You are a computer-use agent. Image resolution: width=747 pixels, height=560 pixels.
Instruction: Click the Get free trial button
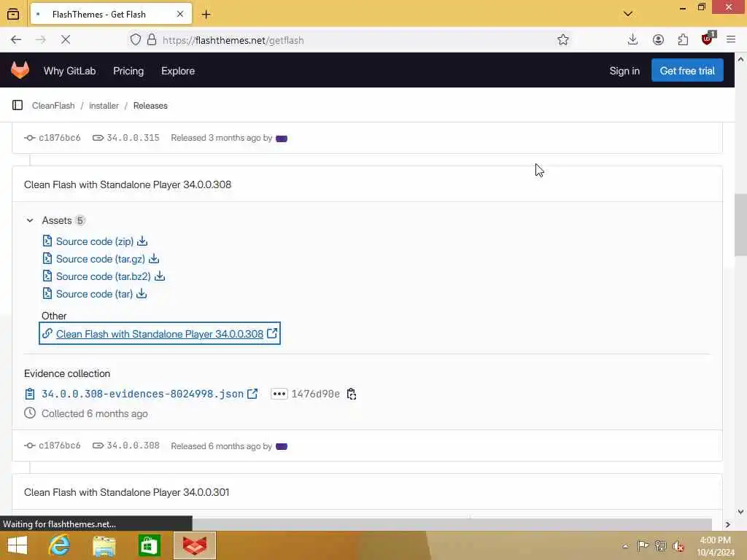click(x=687, y=71)
